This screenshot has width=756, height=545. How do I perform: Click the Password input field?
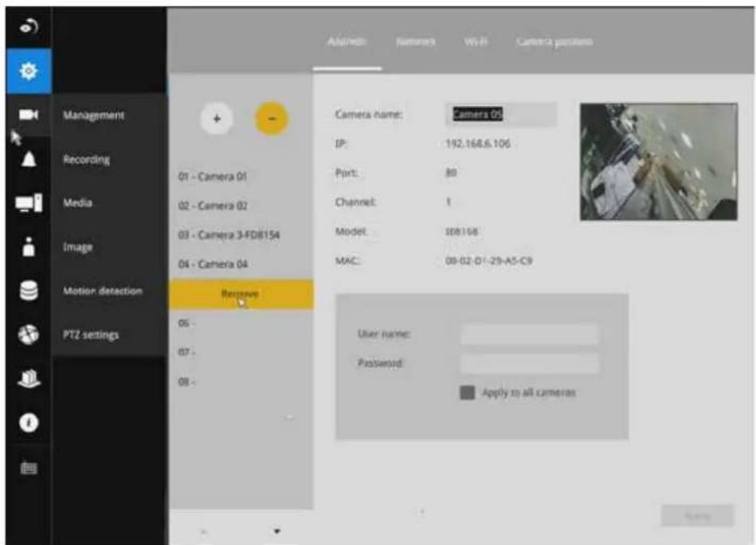tap(530, 363)
